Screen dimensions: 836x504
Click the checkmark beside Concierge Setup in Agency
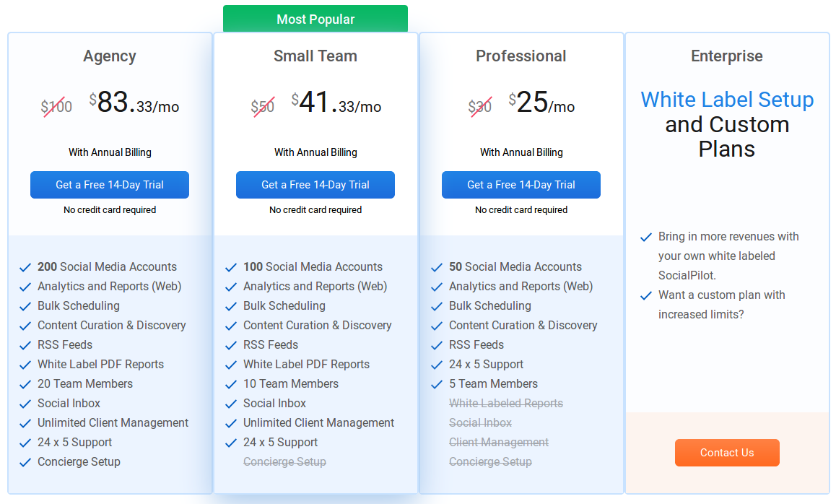[25, 461]
